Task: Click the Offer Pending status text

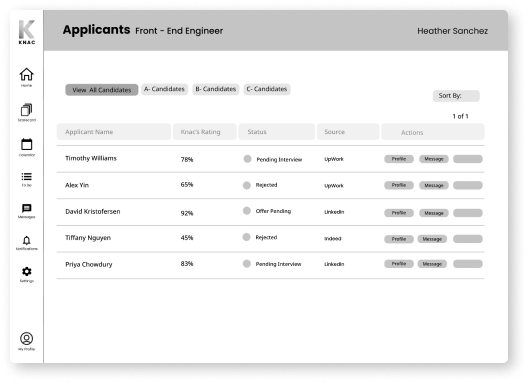Action: click(x=273, y=211)
